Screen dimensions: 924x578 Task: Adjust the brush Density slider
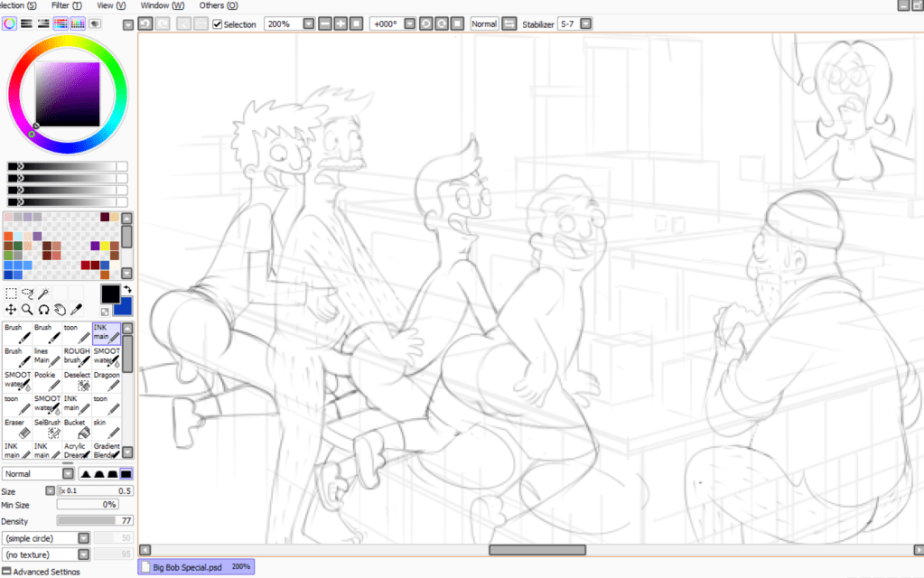point(86,521)
